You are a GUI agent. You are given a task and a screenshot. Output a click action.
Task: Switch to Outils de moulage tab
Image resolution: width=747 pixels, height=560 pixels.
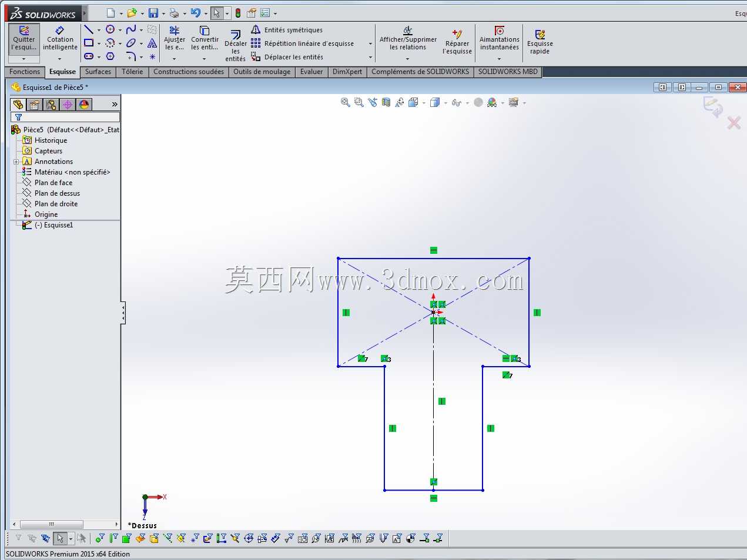[x=262, y=72]
